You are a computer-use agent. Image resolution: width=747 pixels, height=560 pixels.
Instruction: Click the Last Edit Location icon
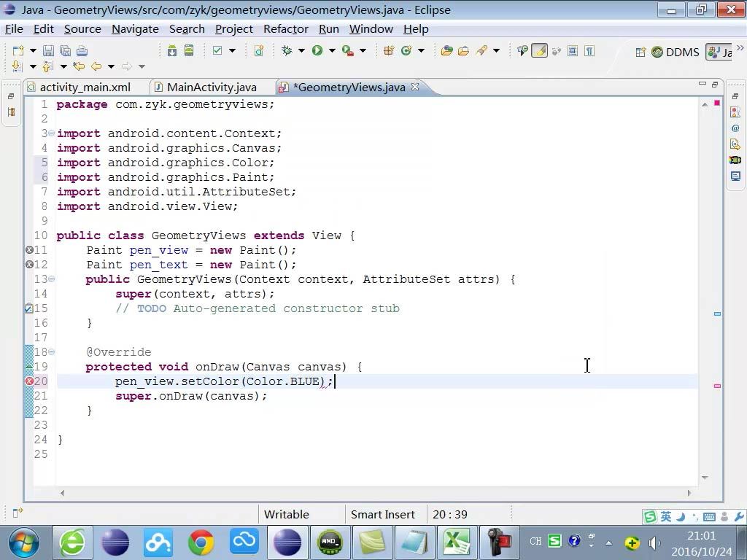[x=79, y=66]
